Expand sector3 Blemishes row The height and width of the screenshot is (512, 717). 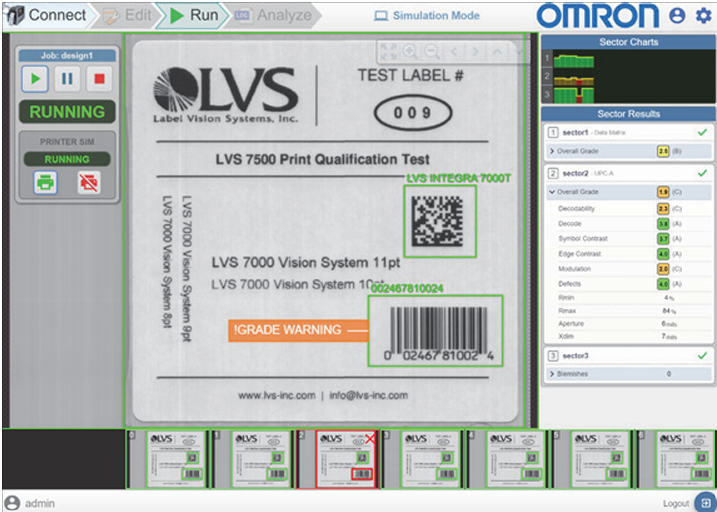point(629,374)
